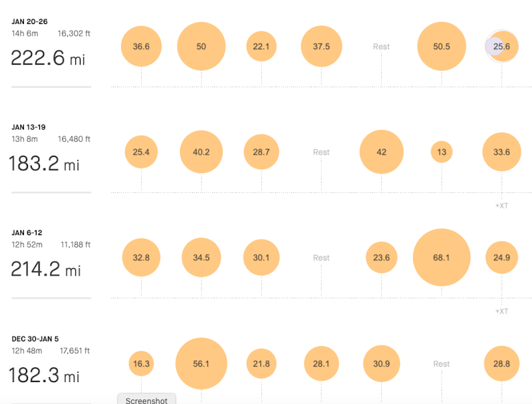Click the 13 mile activity bubble
The height and width of the screenshot is (404, 532).
tap(442, 152)
